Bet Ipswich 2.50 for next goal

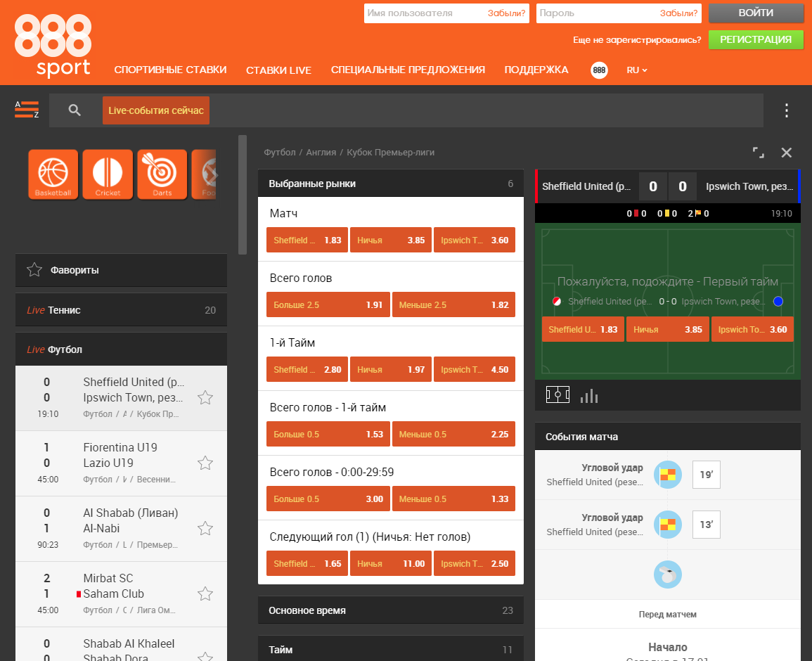pos(475,564)
